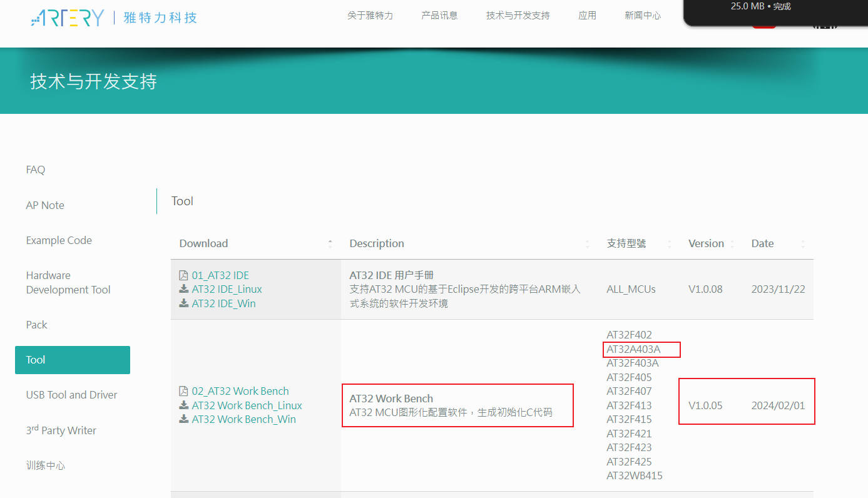Image resolution: width=868 pixels, height=498 pixels.
Task: Click download icon beside AT32 Work Bench_Win
Action: (x=183, y=419)
